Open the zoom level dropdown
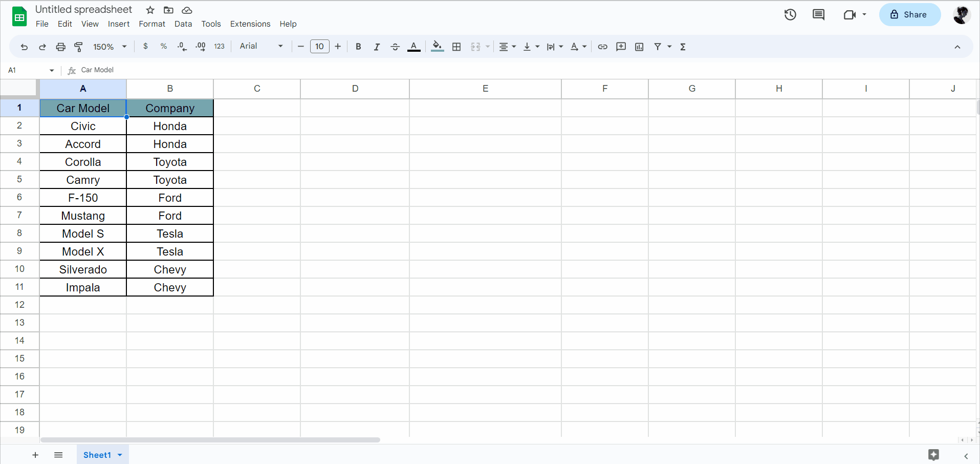The width and height of the screenshot is (980, 464). click(x=108, y=47)
